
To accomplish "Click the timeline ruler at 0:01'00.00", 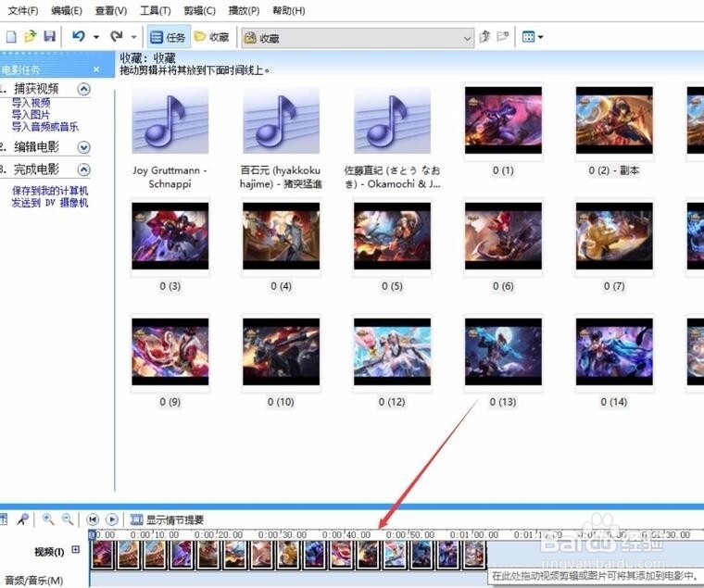I will click(x=474, y=534).
